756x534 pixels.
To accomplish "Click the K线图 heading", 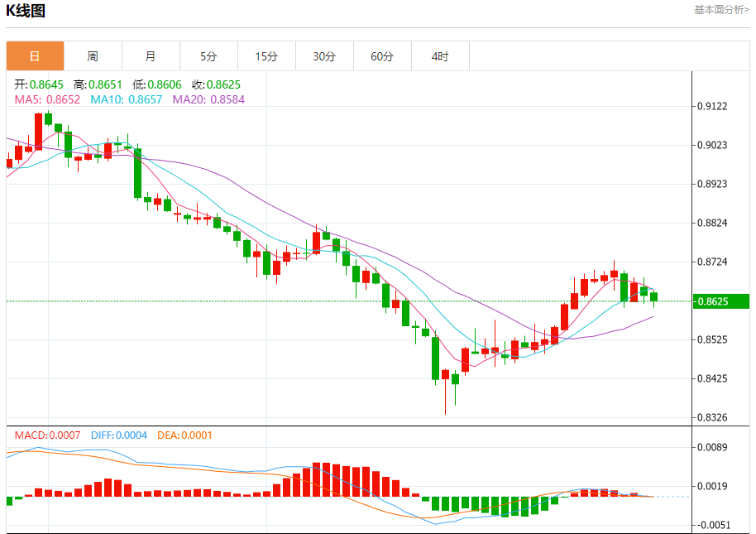I will point(26,10).
